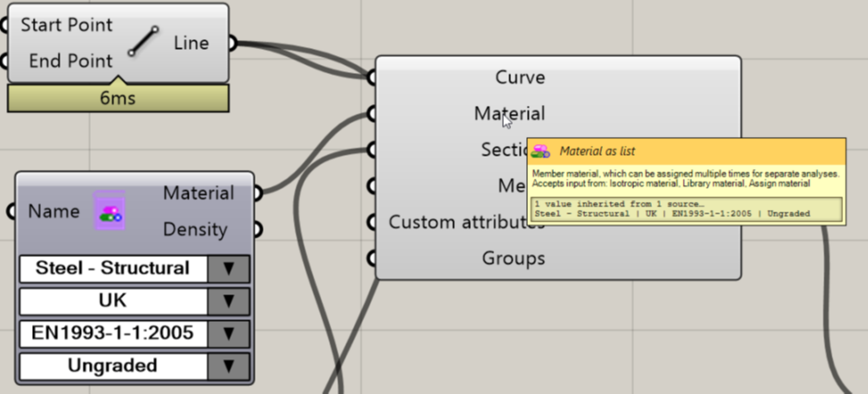Click the Material output above Density

click(x=199, y=193)
